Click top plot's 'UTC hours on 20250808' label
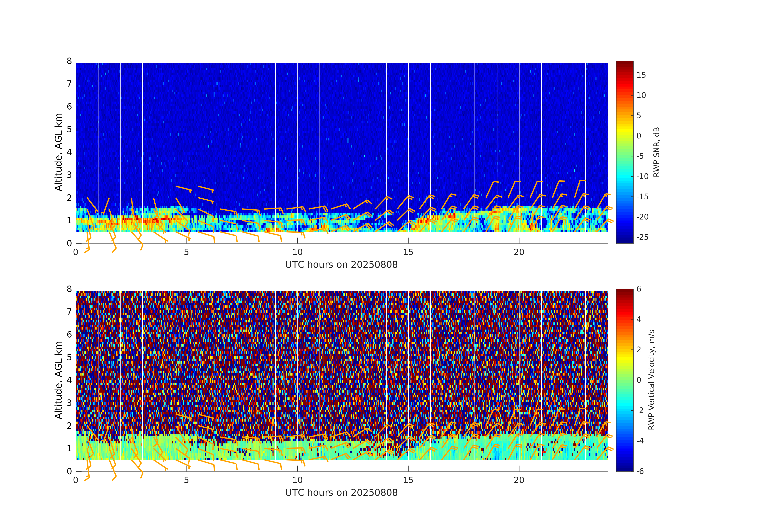Screen dimensions: 775x532 341,264
